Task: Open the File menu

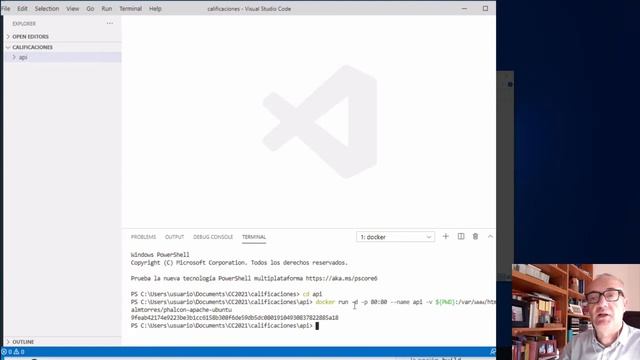Action: [6, 9]
